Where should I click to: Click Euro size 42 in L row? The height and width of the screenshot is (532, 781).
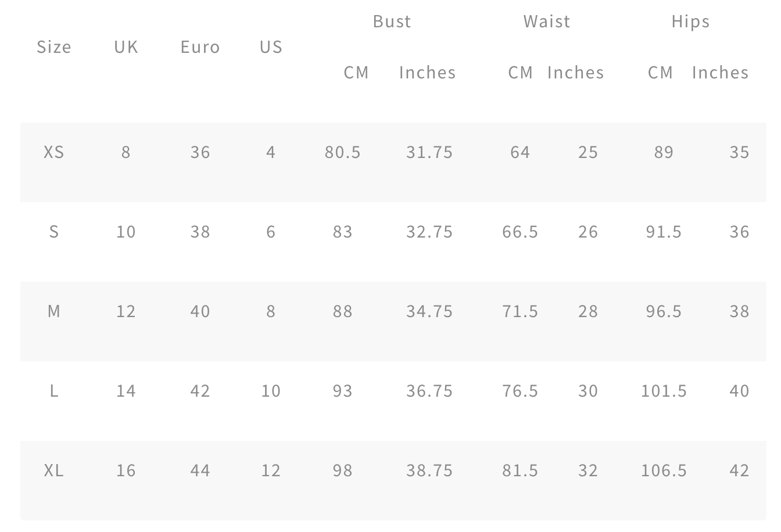[x=200, y=391]
